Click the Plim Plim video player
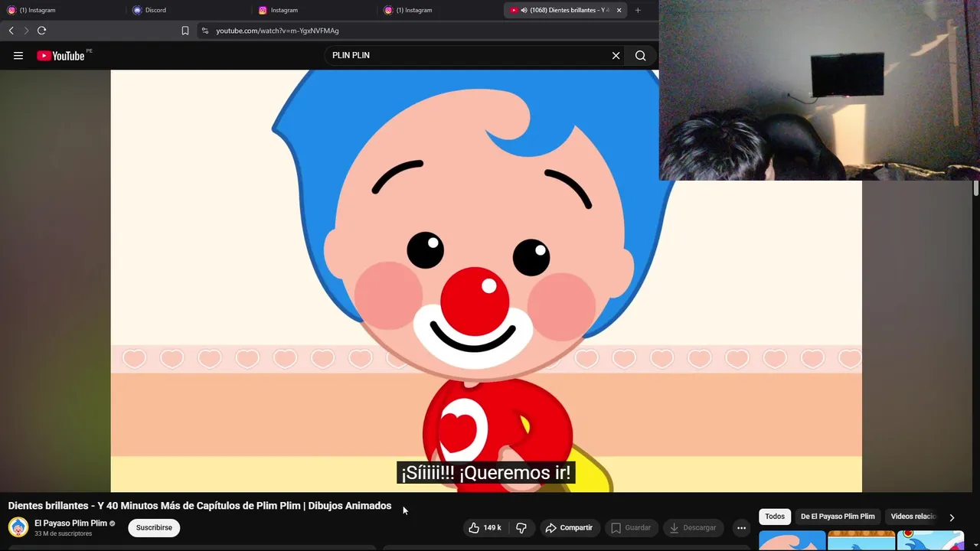980x551 pixels. coord(486,281)
